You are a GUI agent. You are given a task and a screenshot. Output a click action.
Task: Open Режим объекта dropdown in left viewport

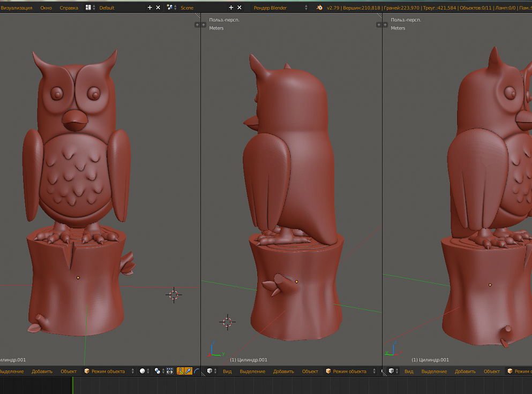pos(109,371)
